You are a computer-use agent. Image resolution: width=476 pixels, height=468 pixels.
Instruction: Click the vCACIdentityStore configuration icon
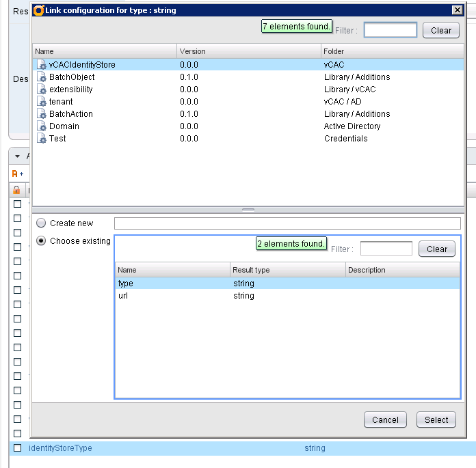click(42, 64)
